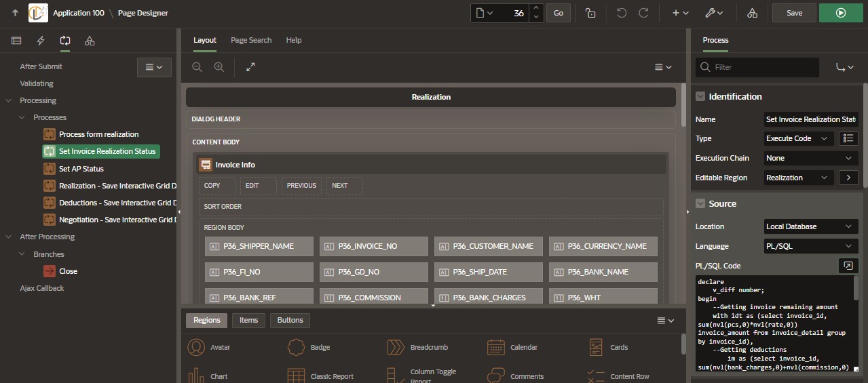Switch to the Page Search tab

[x=250, y=40]
